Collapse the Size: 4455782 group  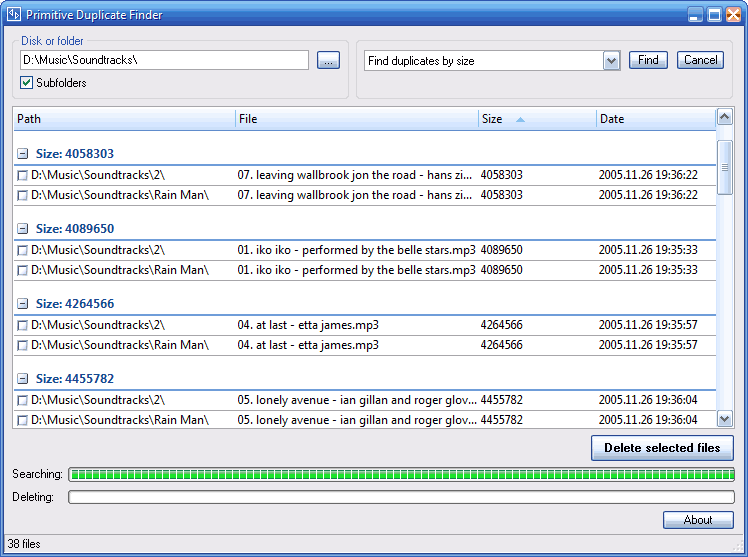click(22, 379)
